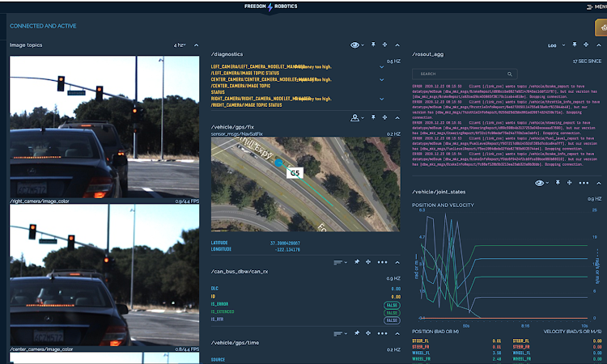
Task: Collapse the /vehicle/gps/fix panel
Action: coord(397,117)
